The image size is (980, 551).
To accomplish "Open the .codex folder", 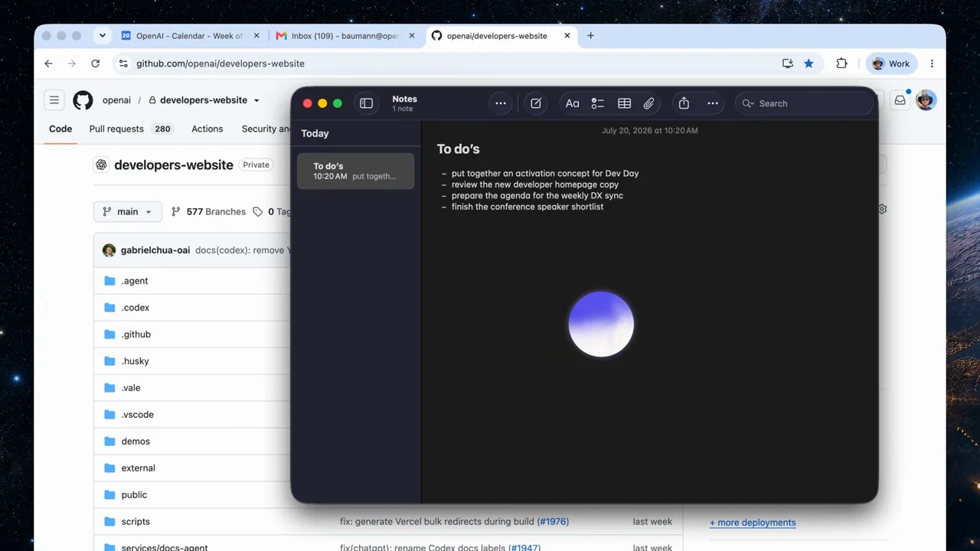I will tap(136, 308).
